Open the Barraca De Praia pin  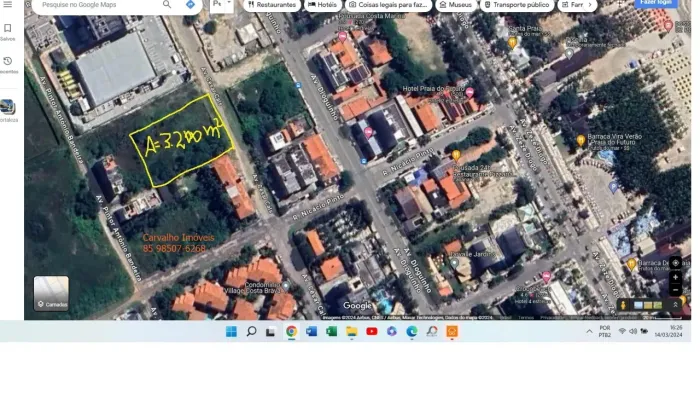coord(631,264)
